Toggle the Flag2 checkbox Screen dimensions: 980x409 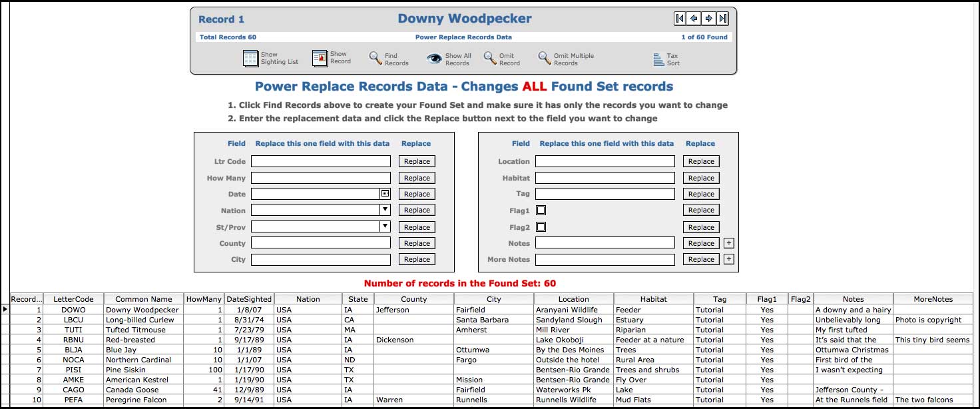click(x=541, y=226)
